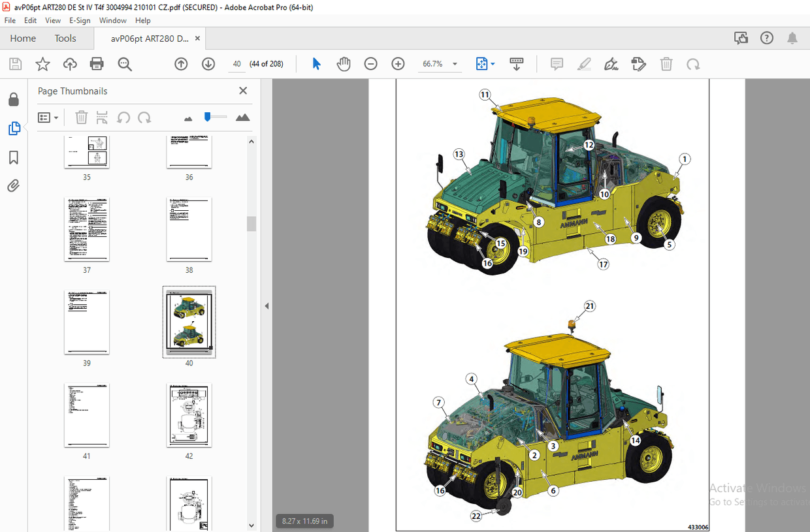Screen dimensions: 810x532
Task: Open the Add Comment tool
Action: pyautogui.click(x=557, y=63)
